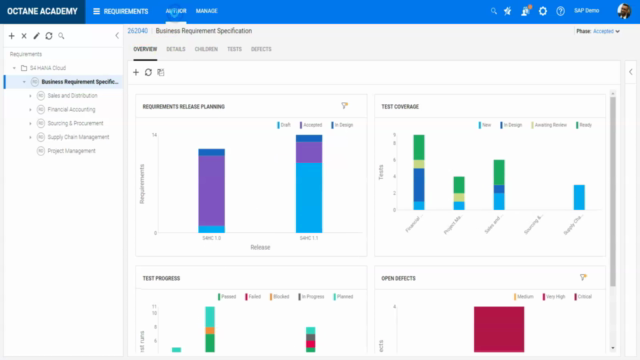640x360 pixels.
Task: Open global search in top bar
Action: (x=493, y=11)
